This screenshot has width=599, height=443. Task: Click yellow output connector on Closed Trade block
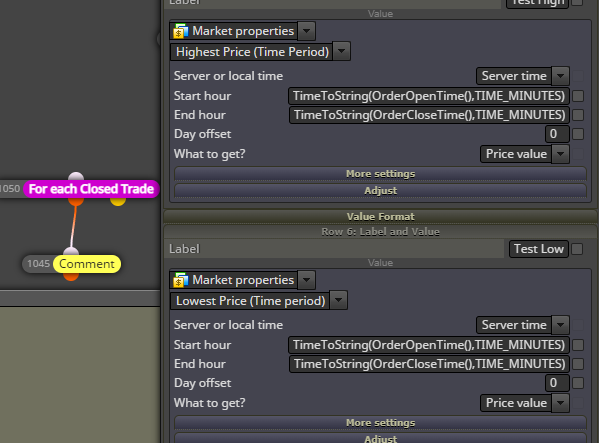point(118,201)
